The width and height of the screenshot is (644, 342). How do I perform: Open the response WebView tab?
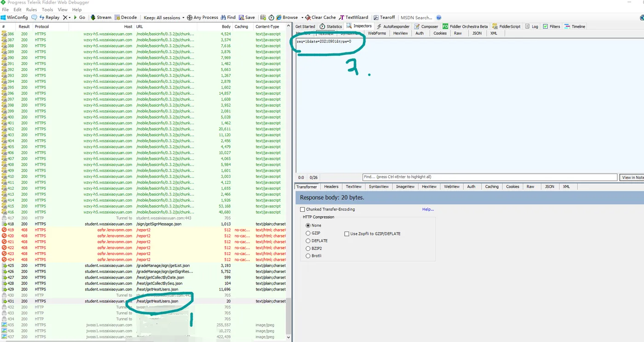[x=452, y=186]
